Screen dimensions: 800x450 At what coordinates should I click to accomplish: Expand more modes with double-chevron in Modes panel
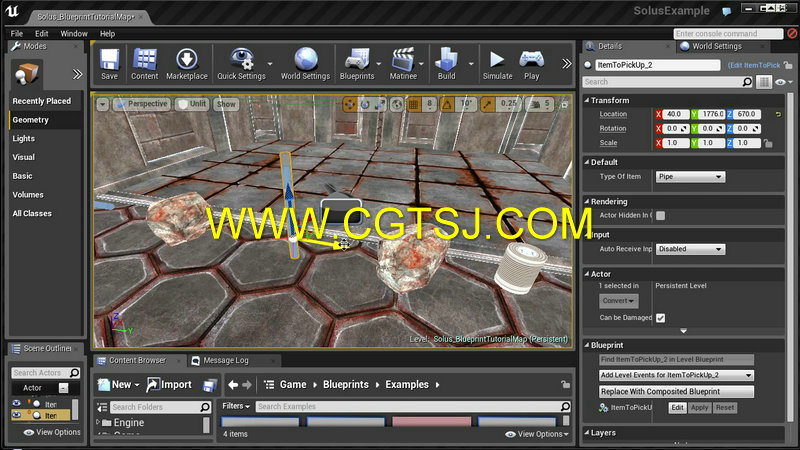[77, 74]
